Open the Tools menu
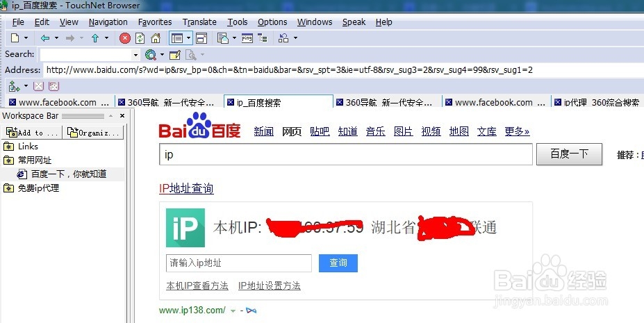This screenshot has width=644, height=323. (x=238, y=22)
